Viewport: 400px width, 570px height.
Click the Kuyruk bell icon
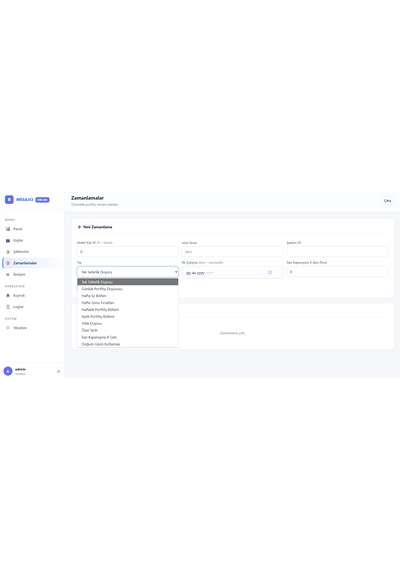tap(8, 296)
